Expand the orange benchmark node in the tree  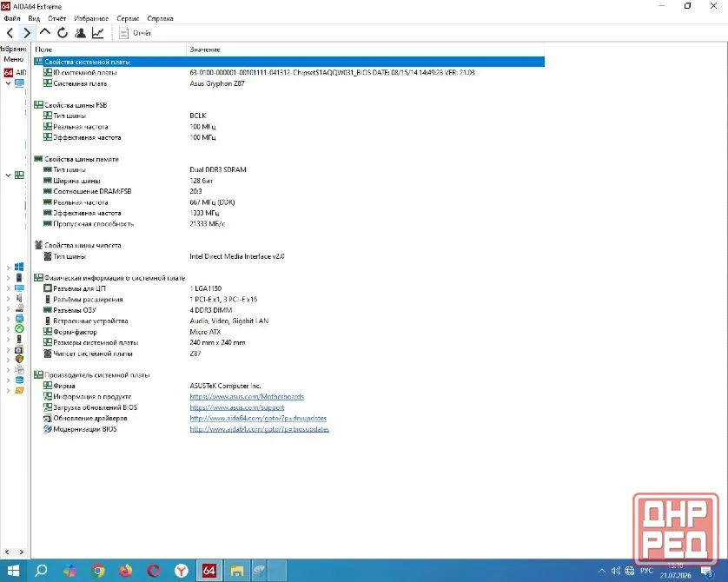[8, 390]
